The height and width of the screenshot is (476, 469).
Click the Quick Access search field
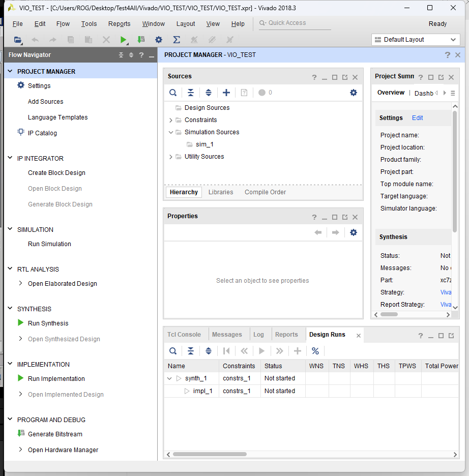point(295,23)
